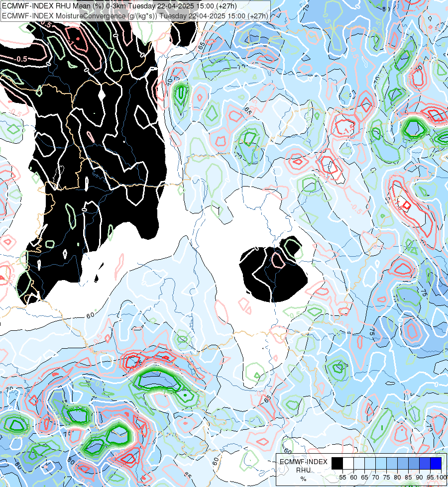Click the 95–100% deep blue legend swatch

[x=436, y=463]
